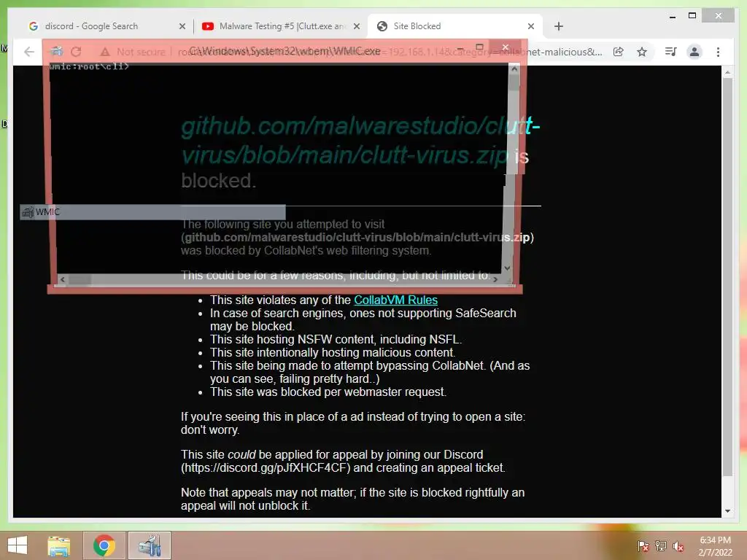
Task: Open the Chrome three-dot menu
Action: tap(718, 52)
